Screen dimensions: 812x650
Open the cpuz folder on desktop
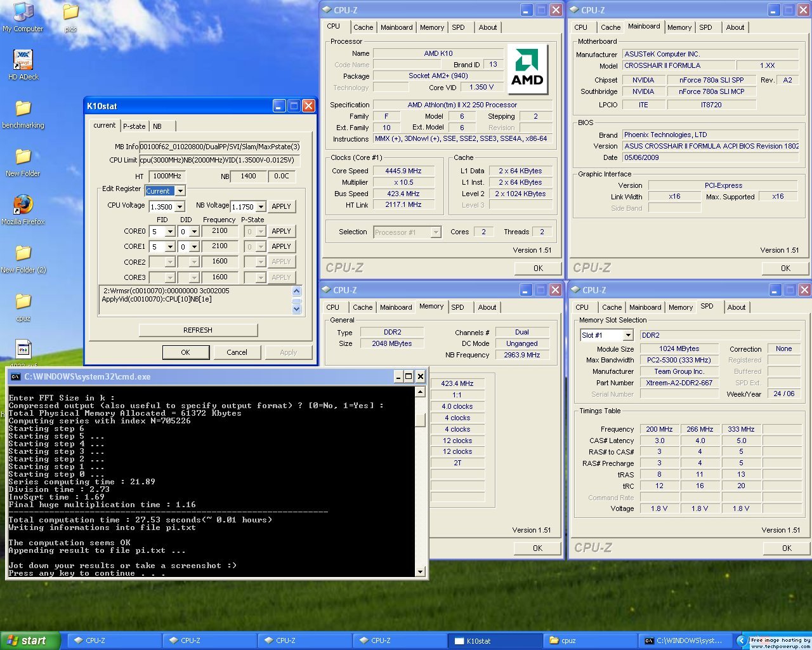(23, 306)
